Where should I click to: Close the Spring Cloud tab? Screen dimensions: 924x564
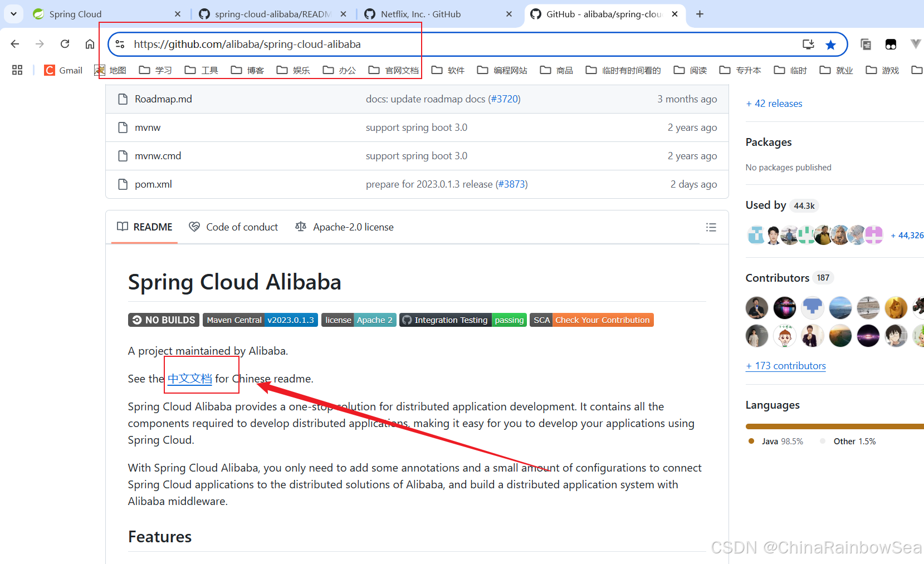pos(178,14)
